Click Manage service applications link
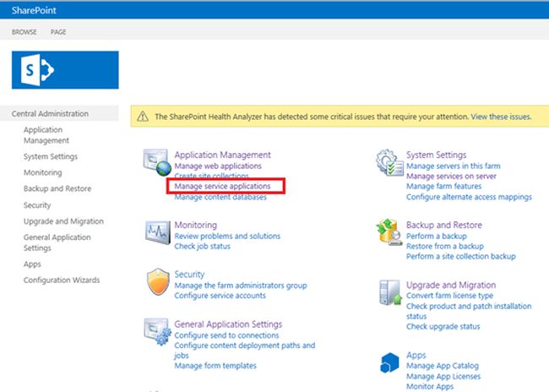The height and width of the screenshot is (392, 549). click(222, 186)
